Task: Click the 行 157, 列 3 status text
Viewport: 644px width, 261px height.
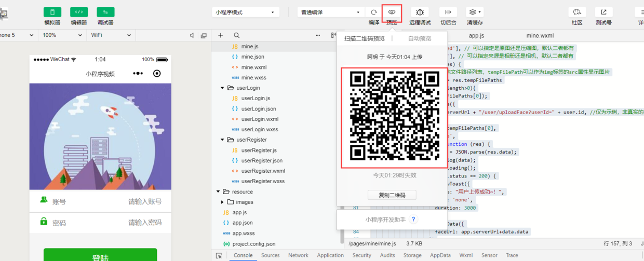Action: point(618,243)
